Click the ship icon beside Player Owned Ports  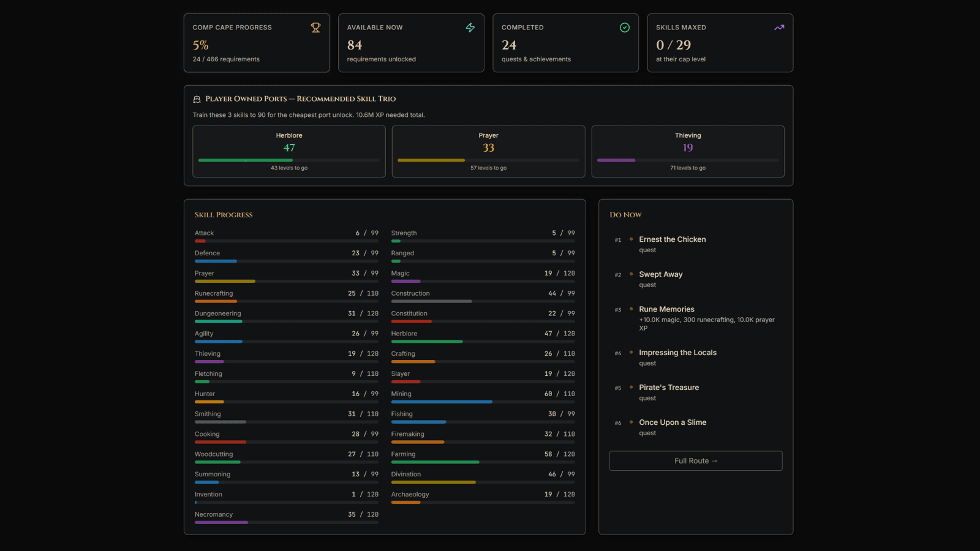point(197,99)
